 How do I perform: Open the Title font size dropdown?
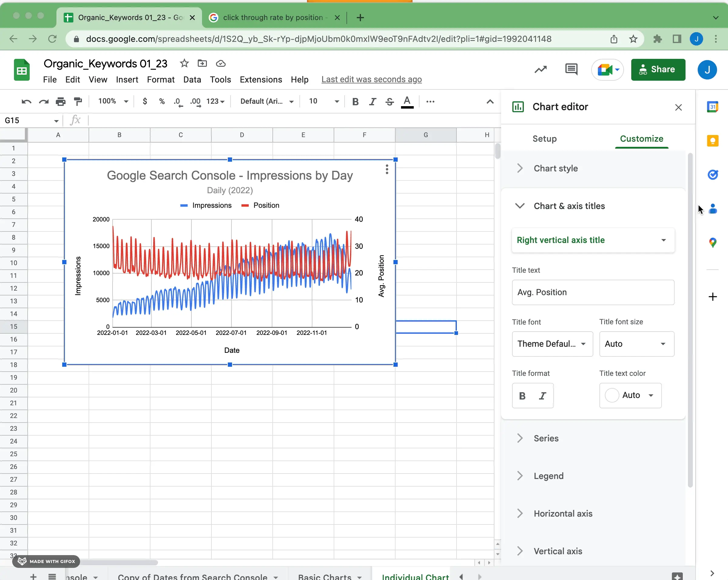coord(636,343)
